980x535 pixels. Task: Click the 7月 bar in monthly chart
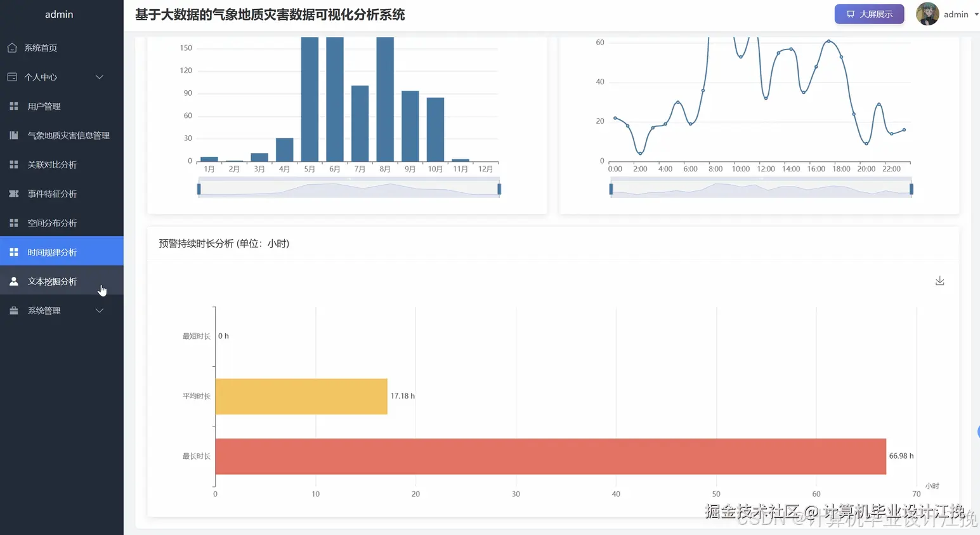tap(360, 123)
